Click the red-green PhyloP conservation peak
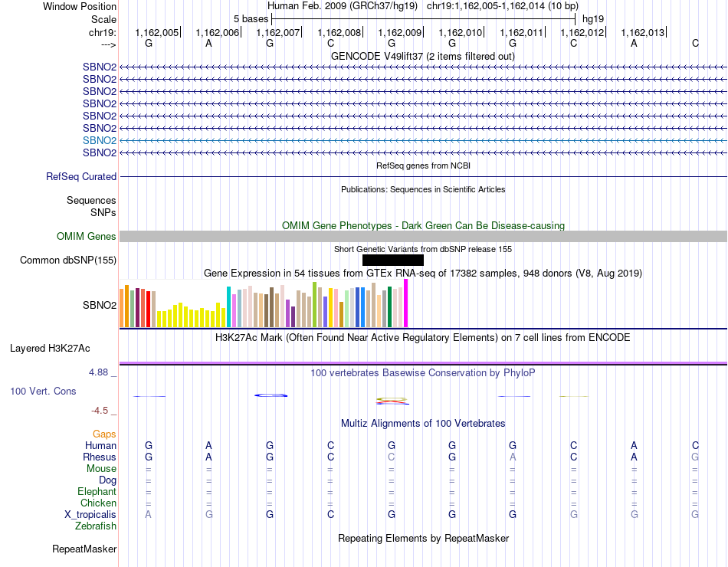The image size is (728, 567). 392,401
